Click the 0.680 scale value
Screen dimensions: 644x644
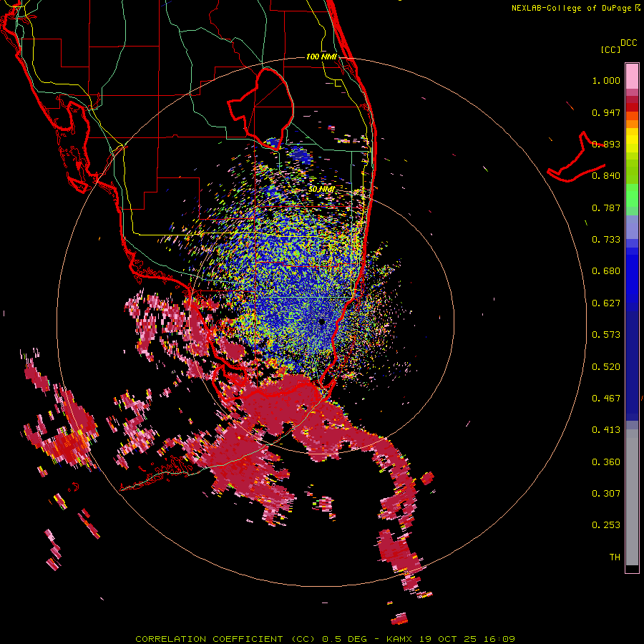(606, 271)
